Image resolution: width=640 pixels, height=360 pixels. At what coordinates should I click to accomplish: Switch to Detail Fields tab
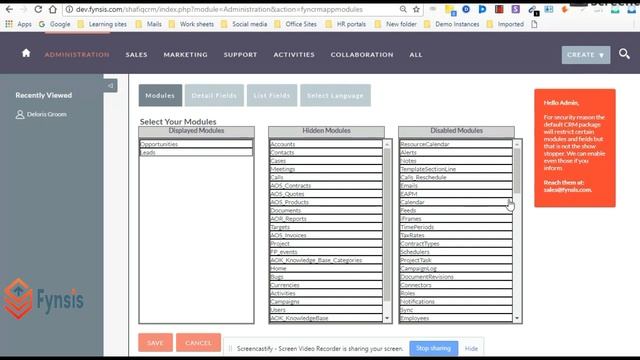tap(214, 96)
